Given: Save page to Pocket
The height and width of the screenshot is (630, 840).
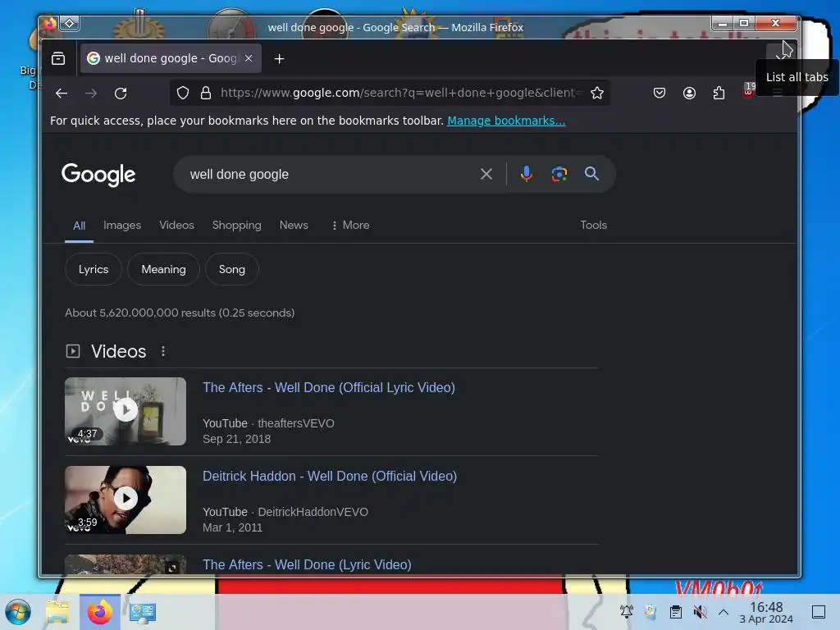Looking at the screenshot, I should click(660, 94).
